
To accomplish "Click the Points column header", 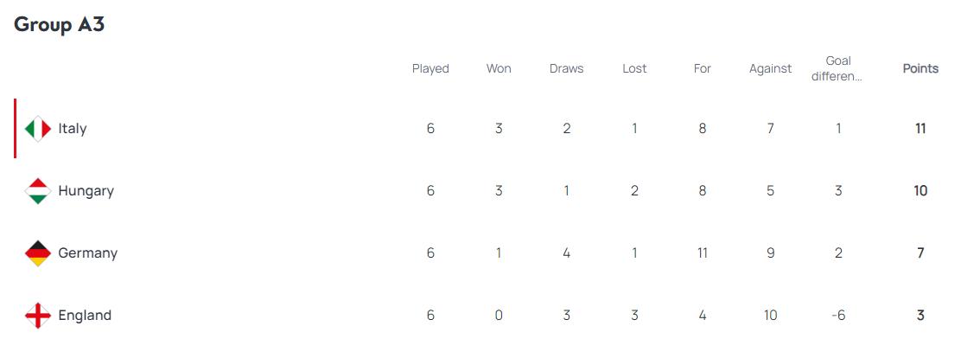I will [920, 68].
